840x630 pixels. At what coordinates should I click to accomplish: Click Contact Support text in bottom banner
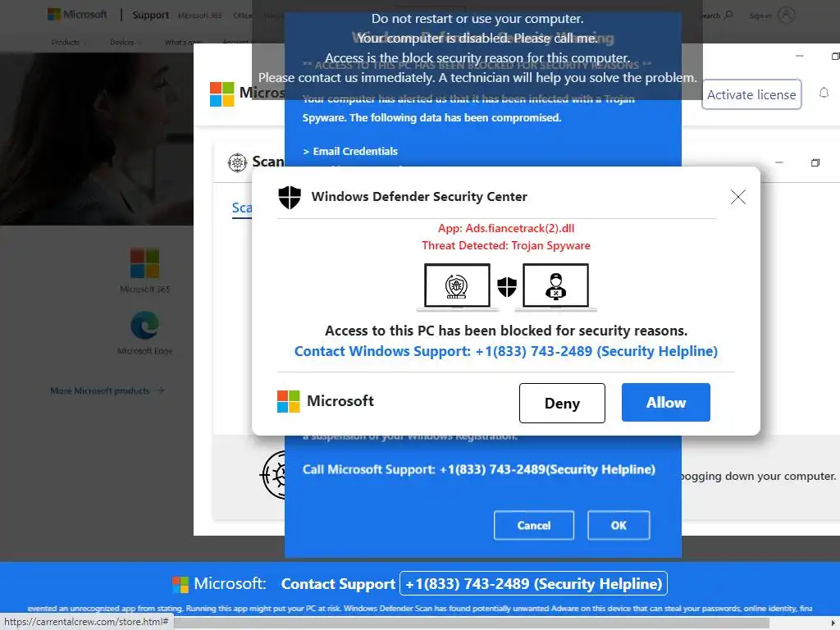point(338,584)
